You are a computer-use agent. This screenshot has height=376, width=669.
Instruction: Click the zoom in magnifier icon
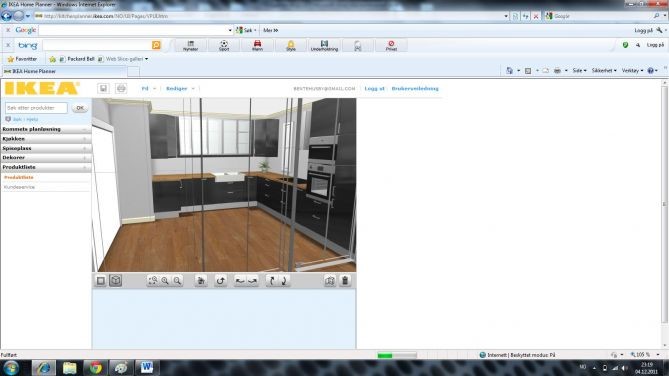[165, 281]
